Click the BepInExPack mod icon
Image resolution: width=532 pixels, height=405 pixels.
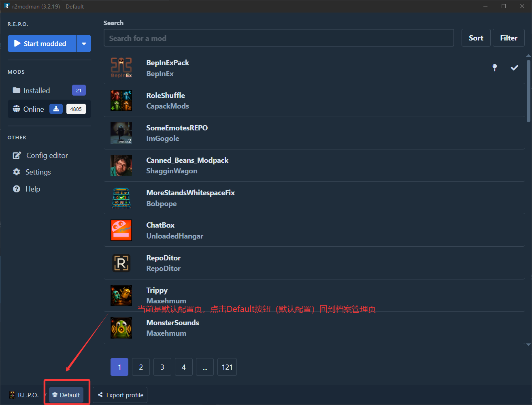(121, 68)
